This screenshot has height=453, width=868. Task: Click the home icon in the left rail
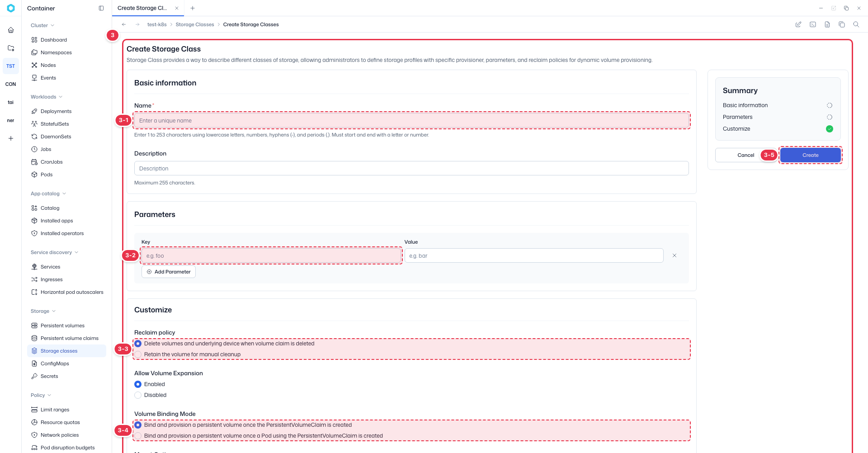coord(11,30)
